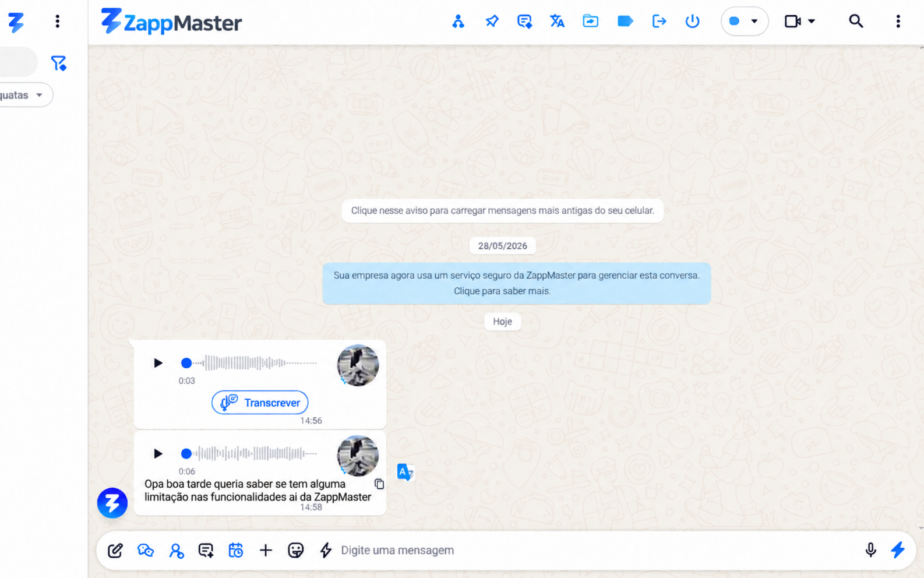924x578 pixels.
Task: Open the move-to-folder icon in header
Action: tap(590, 22)
